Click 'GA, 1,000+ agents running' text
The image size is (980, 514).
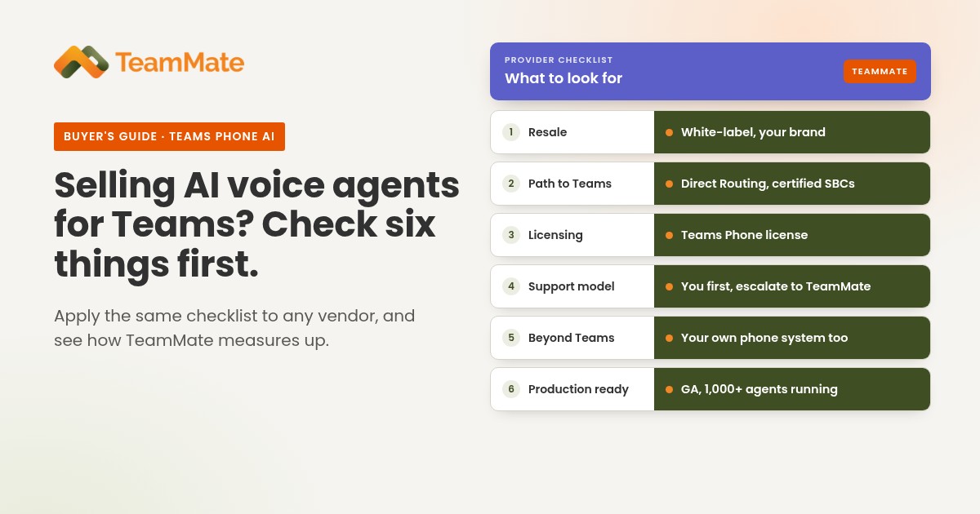tap(759, 389)
